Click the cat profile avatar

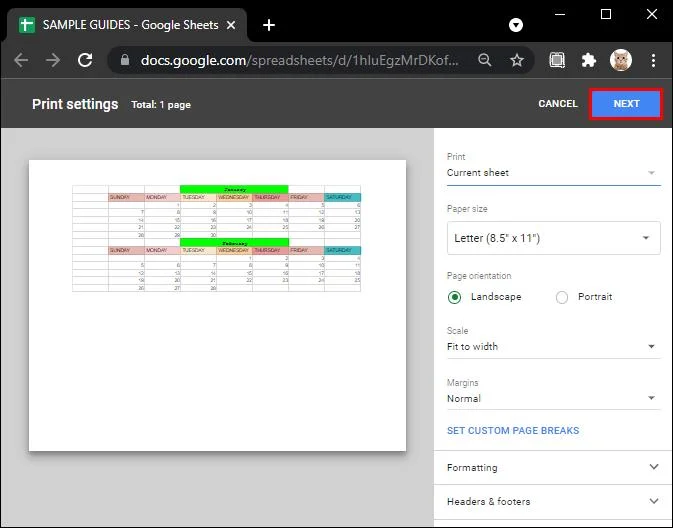pyautogui.click(x=621, y=60)
